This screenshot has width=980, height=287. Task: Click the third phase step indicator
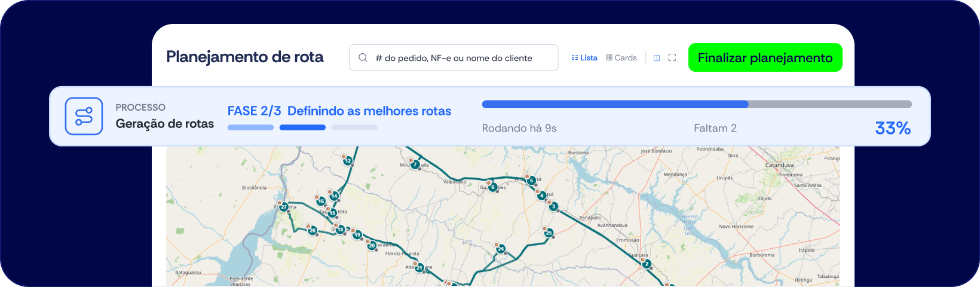[354, 127]
